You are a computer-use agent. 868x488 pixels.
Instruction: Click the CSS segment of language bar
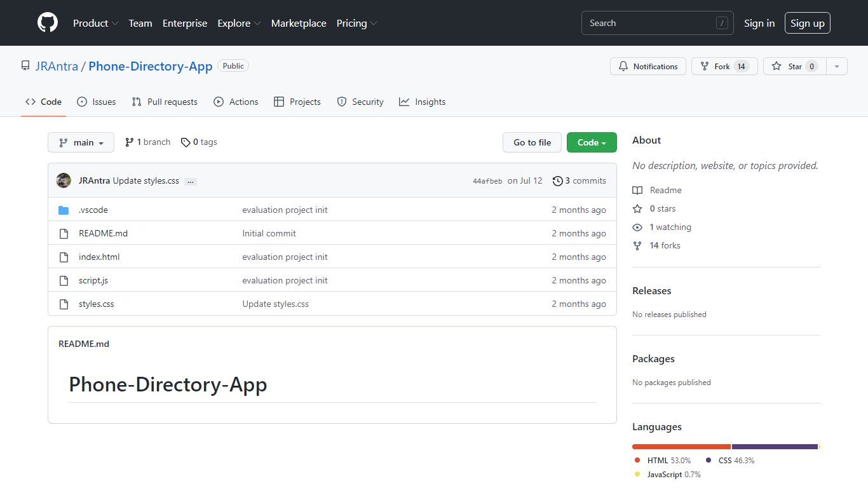[775, 447]
